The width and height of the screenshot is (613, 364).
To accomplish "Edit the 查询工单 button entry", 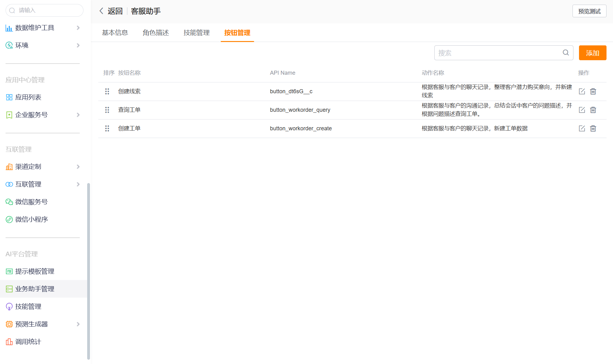I will [x=582, y=110].
